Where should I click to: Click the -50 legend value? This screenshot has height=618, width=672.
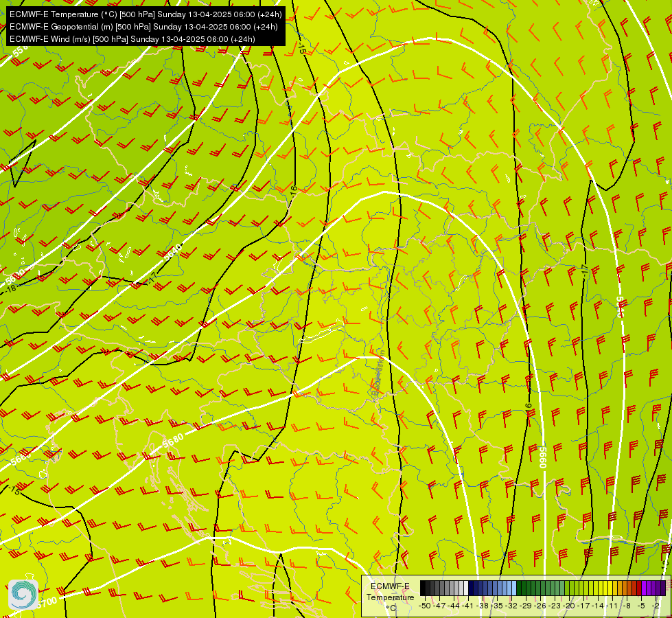coord(425,606)
